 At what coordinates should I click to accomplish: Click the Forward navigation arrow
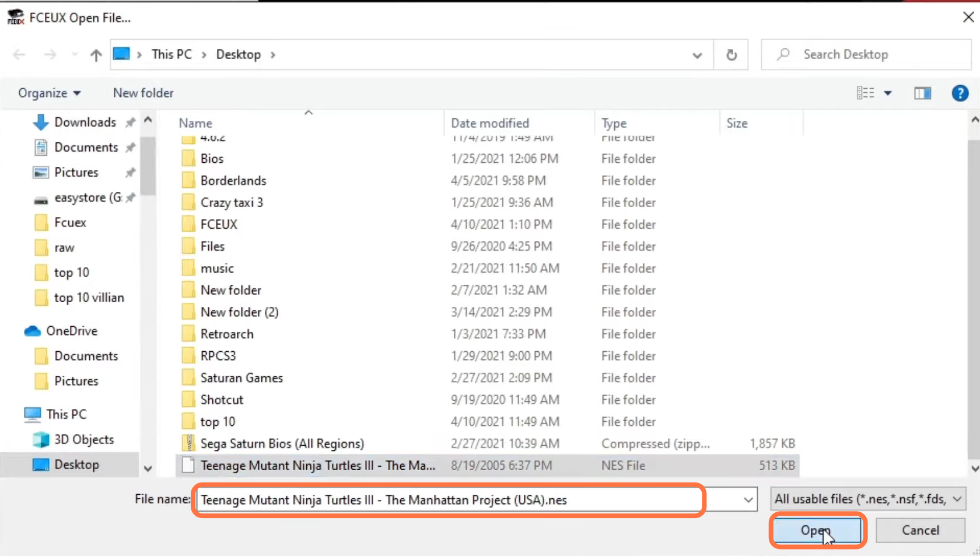tap(50, 55)
